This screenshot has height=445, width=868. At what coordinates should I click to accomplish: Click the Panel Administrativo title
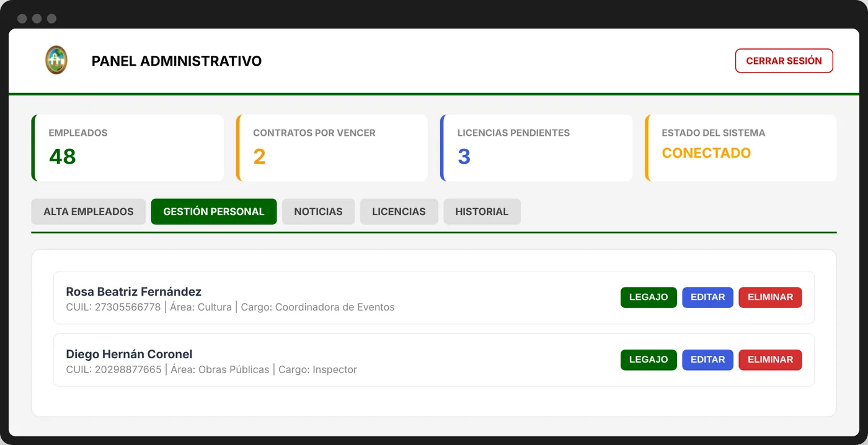(177, 61)
